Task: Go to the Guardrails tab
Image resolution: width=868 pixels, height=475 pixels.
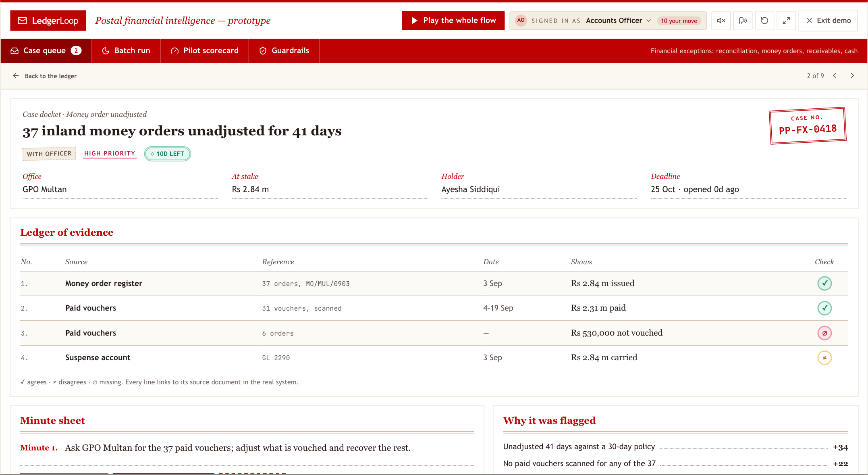Action: (x=284, y=51)
